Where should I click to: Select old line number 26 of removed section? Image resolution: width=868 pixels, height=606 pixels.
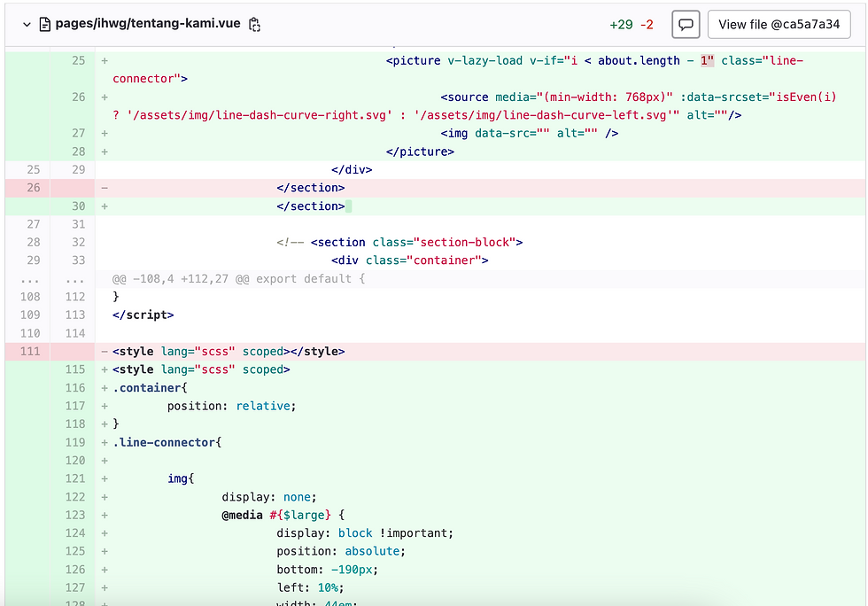(34, 188)
